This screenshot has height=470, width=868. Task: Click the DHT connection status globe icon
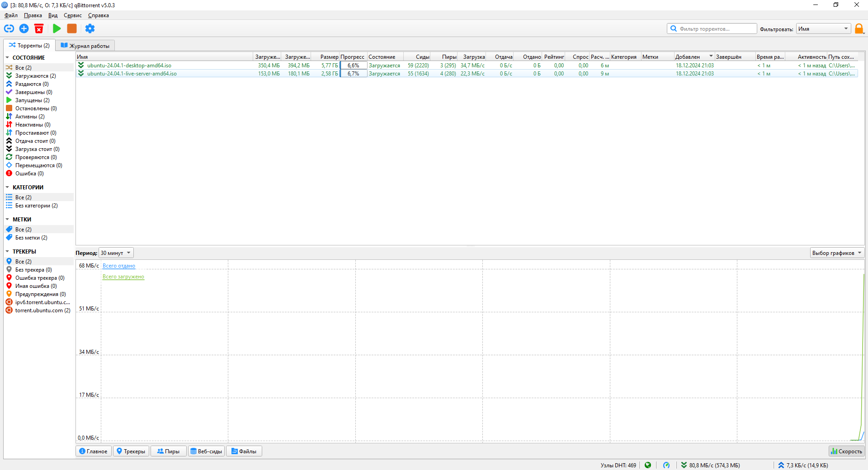(x=648, y=465)
